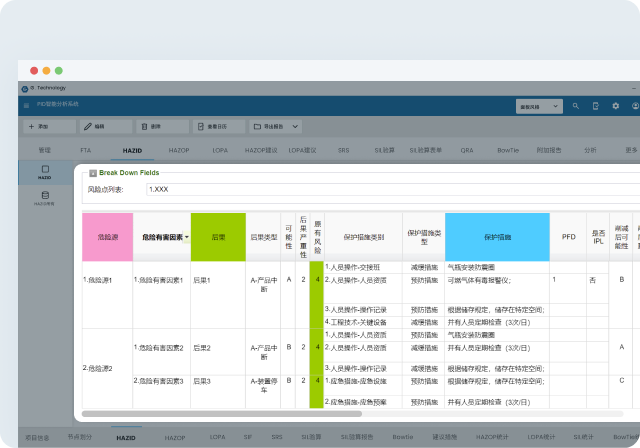Viewport: 640px width, 448px height.
Task: Click the 添加 plus button
Action: point(46,127)
